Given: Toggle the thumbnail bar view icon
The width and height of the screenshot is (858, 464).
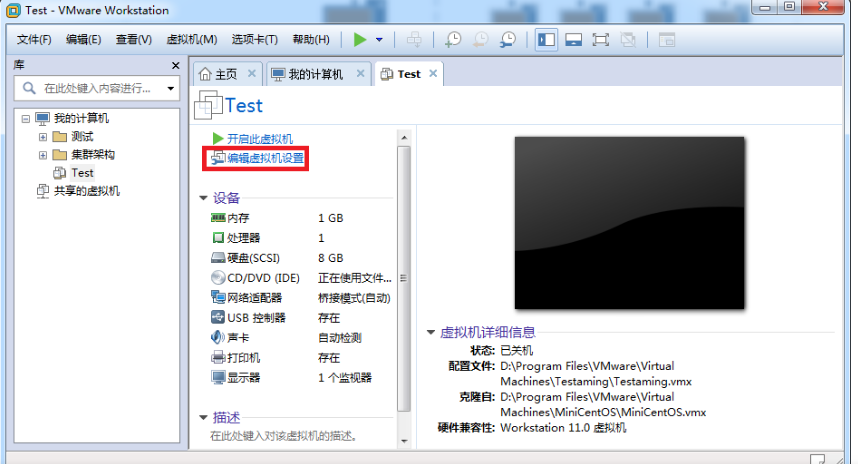Looking at the screenshot, I should click(x=573, y=39).
